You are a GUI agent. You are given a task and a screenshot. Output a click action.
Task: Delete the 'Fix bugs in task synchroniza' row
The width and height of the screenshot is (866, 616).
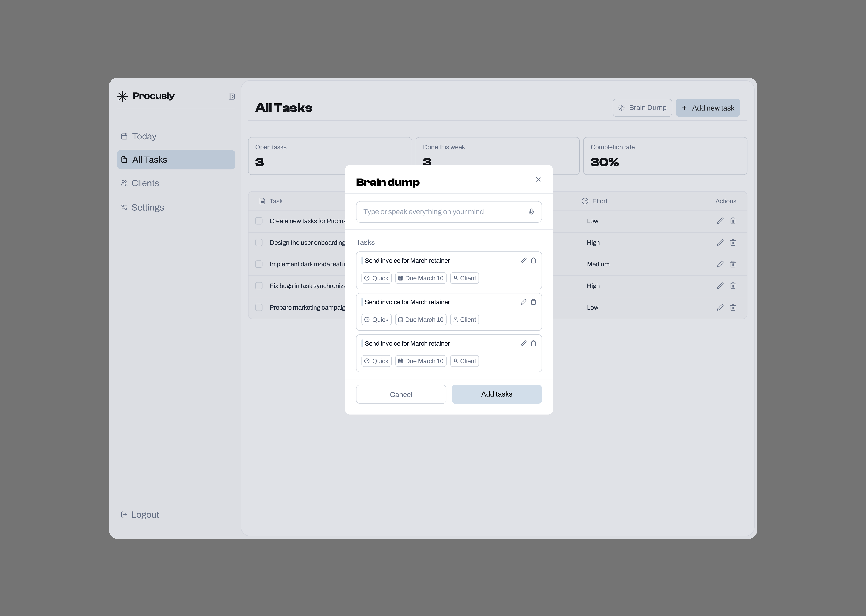point(733,286)
